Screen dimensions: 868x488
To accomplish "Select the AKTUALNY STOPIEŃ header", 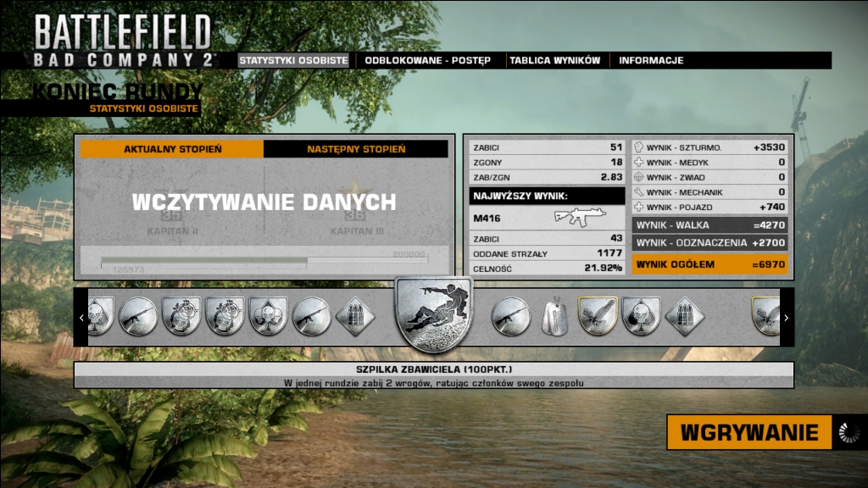I will click(172, 149).
